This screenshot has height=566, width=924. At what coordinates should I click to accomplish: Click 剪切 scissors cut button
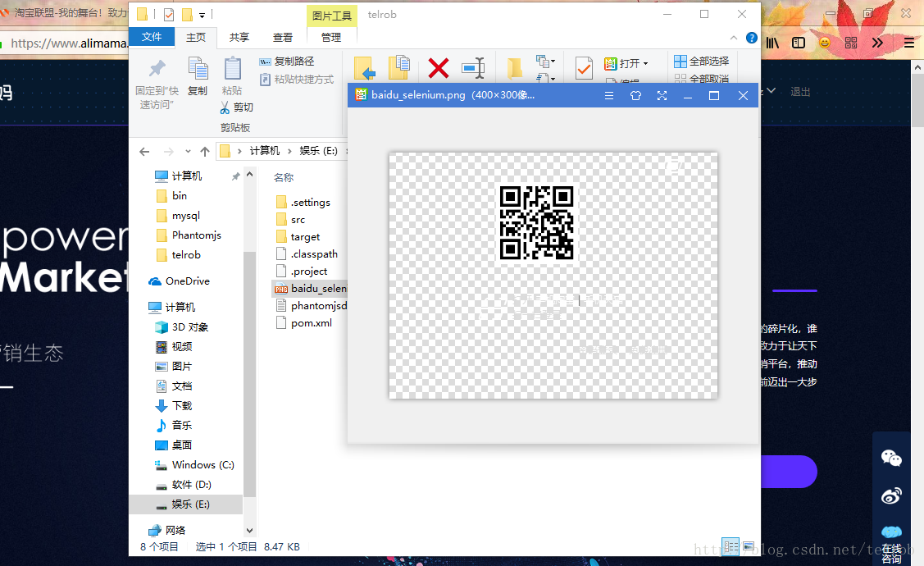click(237, 107)
